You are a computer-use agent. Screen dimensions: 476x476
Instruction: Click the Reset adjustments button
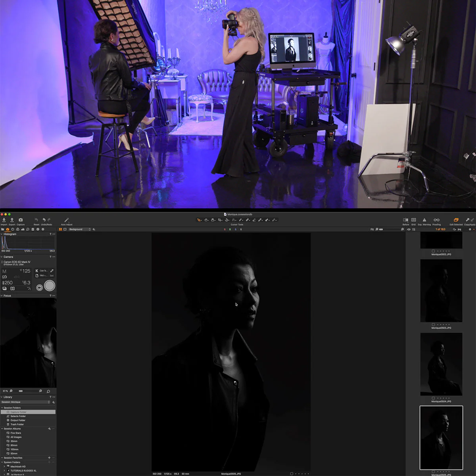(x=36, y=220)
